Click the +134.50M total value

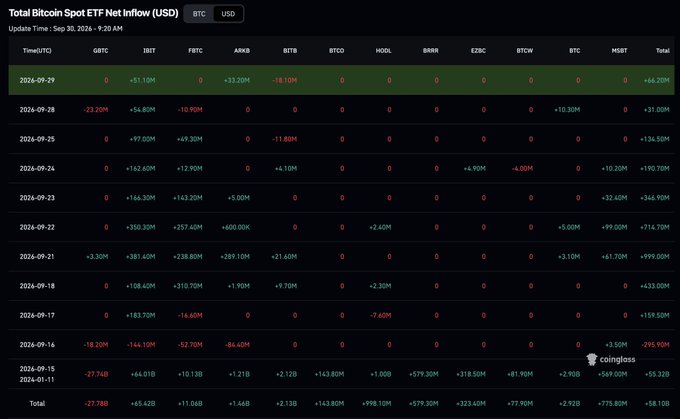click(x=655, y=139)
